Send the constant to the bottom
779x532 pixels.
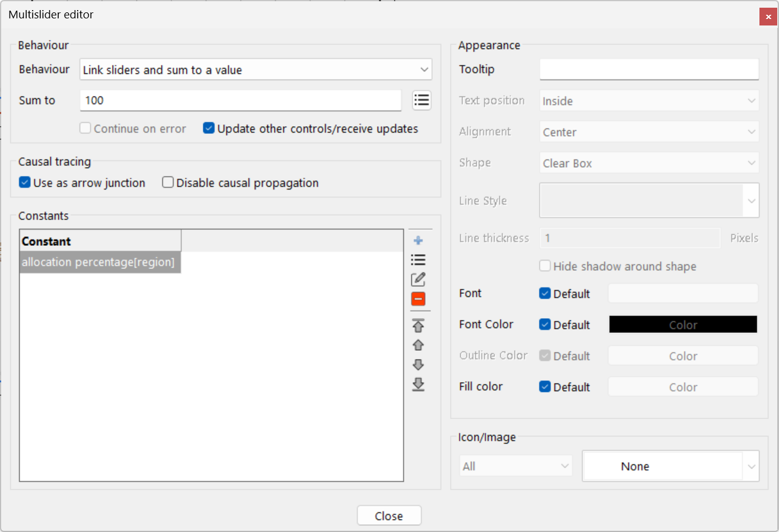tap(419, 384)
